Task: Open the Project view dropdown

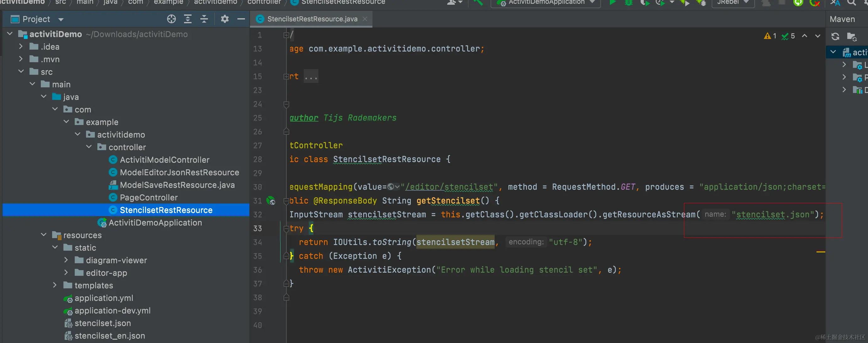Action: [x=61, y=19]
